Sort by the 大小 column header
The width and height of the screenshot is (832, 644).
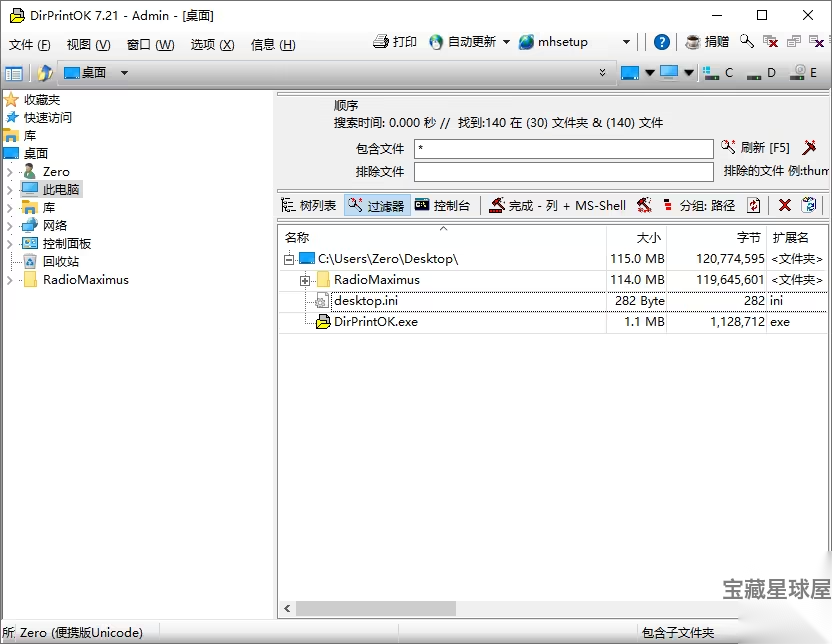(637, 238)
